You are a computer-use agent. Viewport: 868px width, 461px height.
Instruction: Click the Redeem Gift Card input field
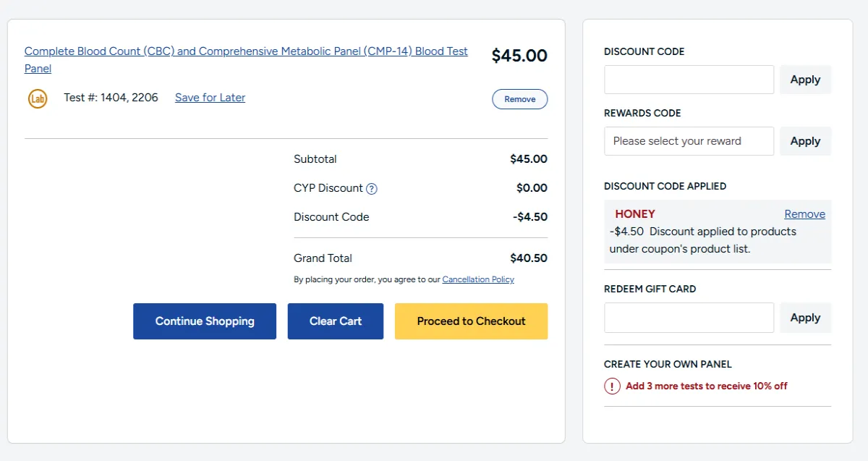(x=688, y=317)
